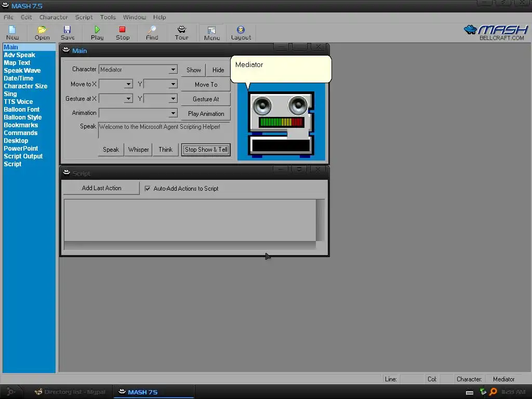Viewport: 532px width, 399px height.
Task: Click the magnifier icon in system tray
Action: click(493, 392)
